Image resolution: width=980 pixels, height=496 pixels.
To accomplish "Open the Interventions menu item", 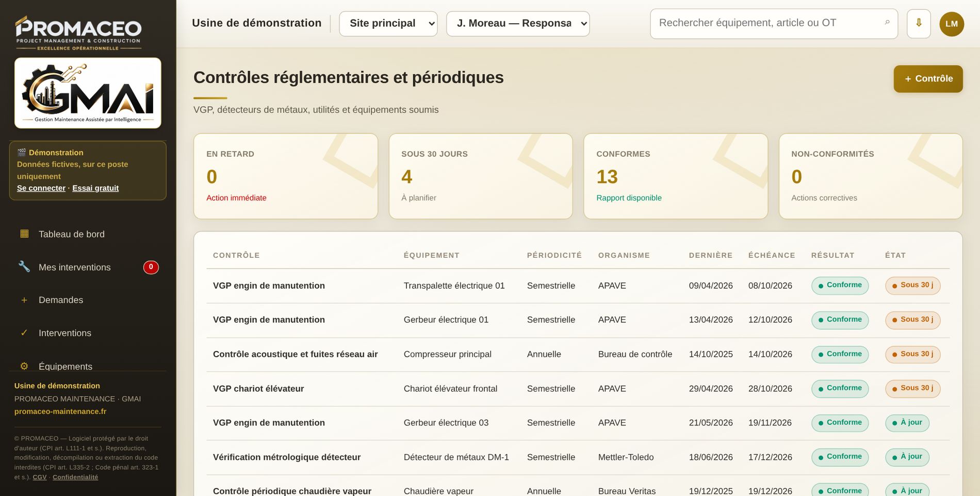I will pyautogui.click(x=88, y=333).
